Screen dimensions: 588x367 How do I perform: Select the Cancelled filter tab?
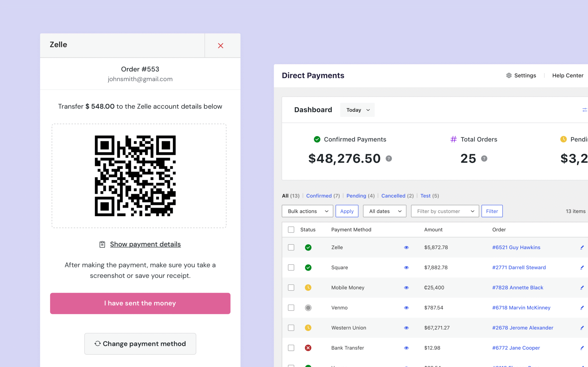[393, 196]
